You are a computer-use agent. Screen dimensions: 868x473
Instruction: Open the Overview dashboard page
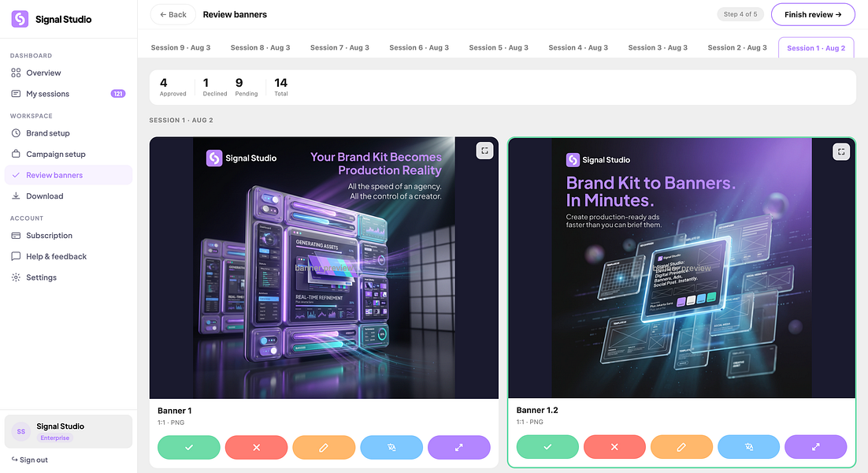coord(68,73)
